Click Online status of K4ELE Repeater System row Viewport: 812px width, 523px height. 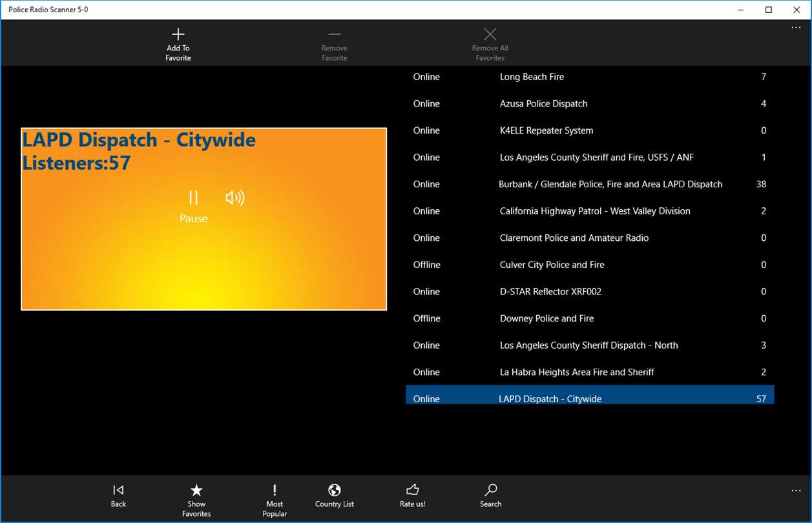pyautogui.click(x=426, y=130)
